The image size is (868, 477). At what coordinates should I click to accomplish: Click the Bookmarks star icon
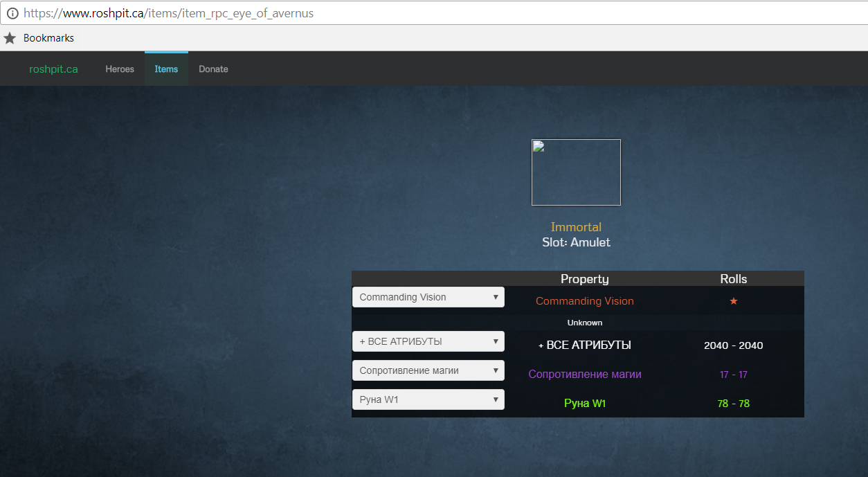click(10, 38)
